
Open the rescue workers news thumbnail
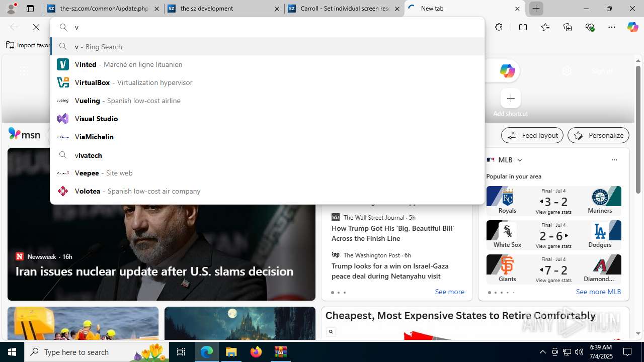pyautogui.click(x=83, y=323)
